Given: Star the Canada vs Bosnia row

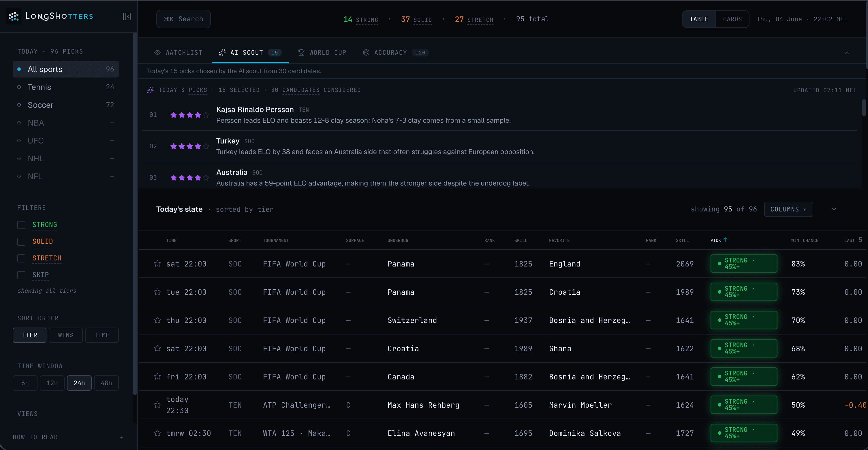Looking at the screenshot, I should pos(157,377).
